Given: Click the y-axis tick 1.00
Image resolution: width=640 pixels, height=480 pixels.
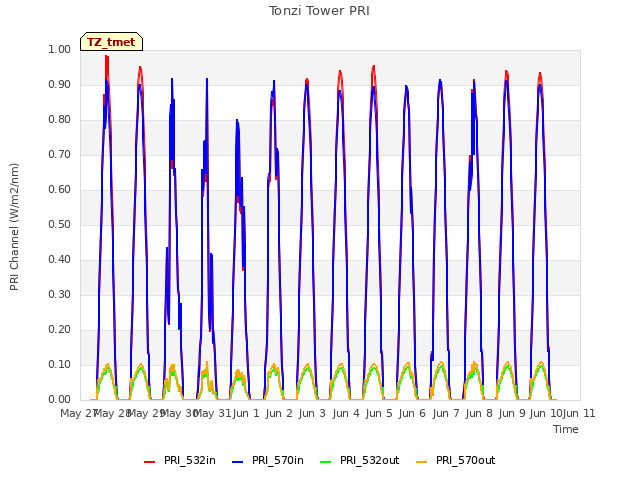Looking at the screenshot, I should pos(60,49).
